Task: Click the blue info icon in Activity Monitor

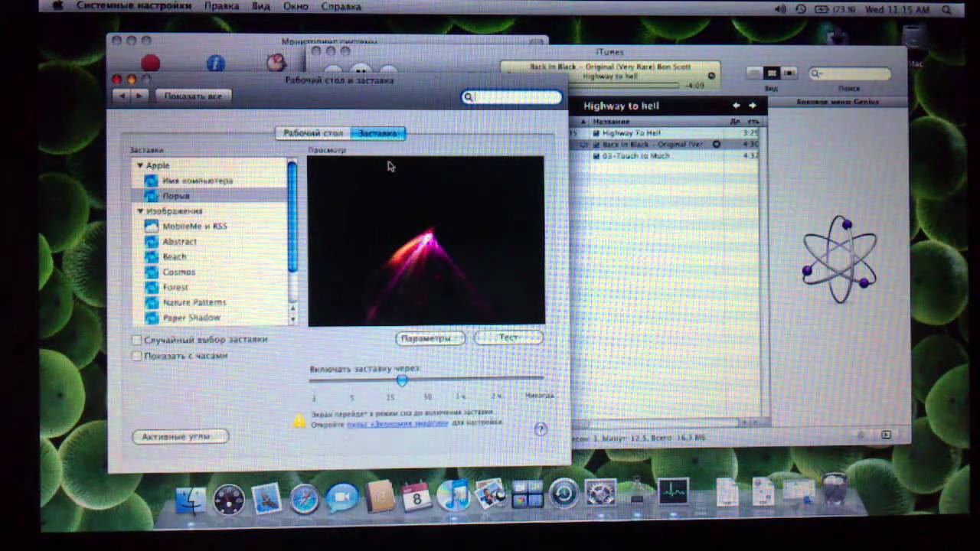Action: tap(216, 64)
